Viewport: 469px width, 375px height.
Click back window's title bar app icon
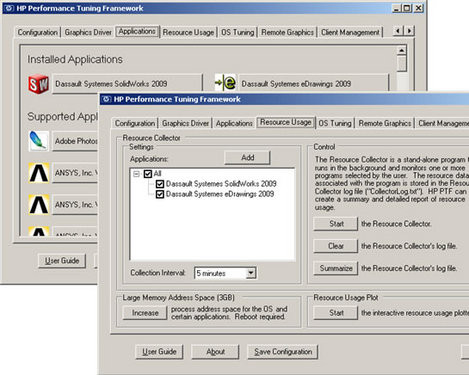pyautogui.click(x=9, y=8)
